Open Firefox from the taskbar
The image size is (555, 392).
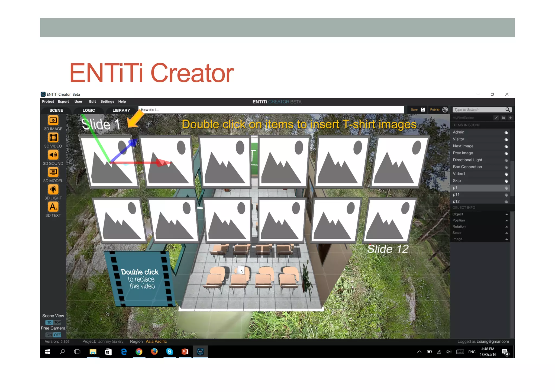(154, 352)
